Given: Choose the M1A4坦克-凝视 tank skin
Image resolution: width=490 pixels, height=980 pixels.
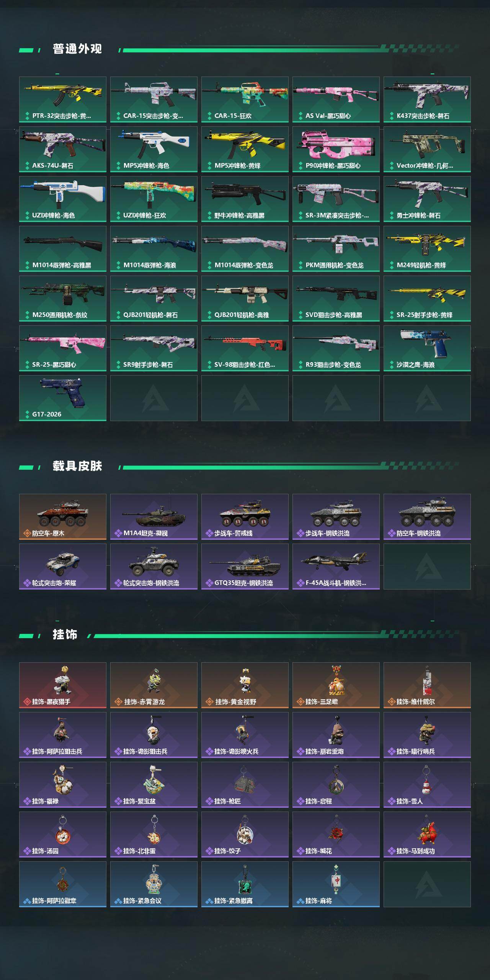Looking at the screenshot, I should tap(154, 517).
